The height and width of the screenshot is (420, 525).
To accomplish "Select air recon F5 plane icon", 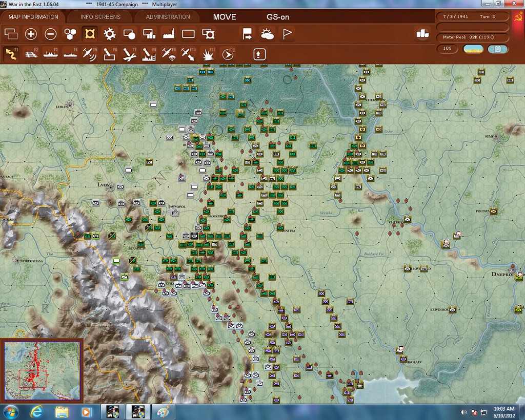I will [x=90, y=54].
